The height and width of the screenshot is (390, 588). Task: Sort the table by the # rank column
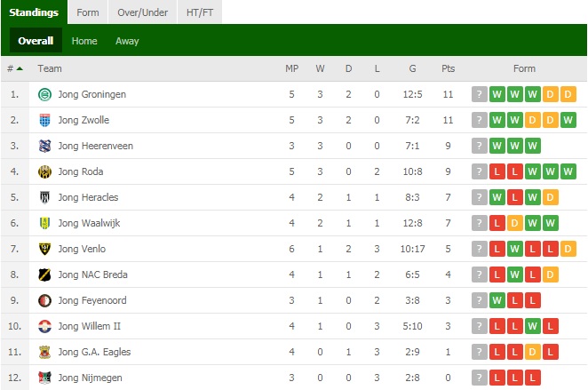click(x=15, y=68)
